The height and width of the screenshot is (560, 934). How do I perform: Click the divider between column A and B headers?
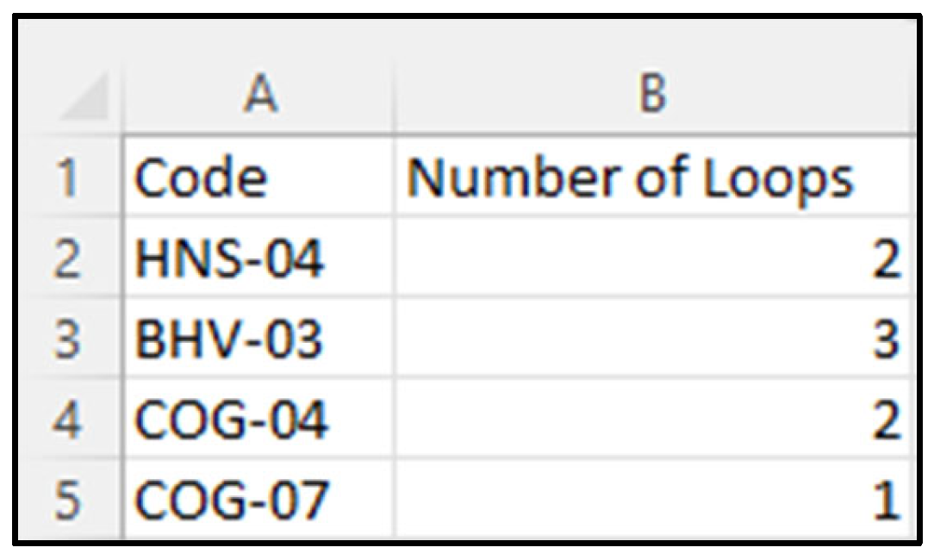[395, 94]
